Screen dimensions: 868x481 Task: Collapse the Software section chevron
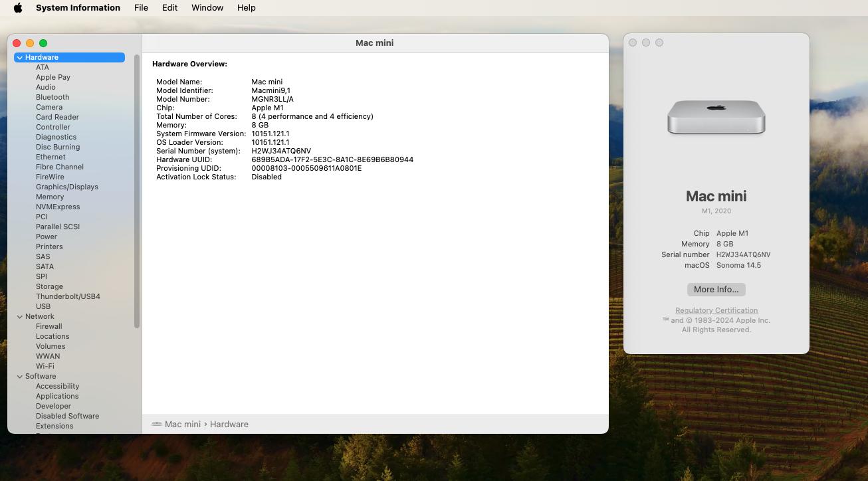pos(20,377)
